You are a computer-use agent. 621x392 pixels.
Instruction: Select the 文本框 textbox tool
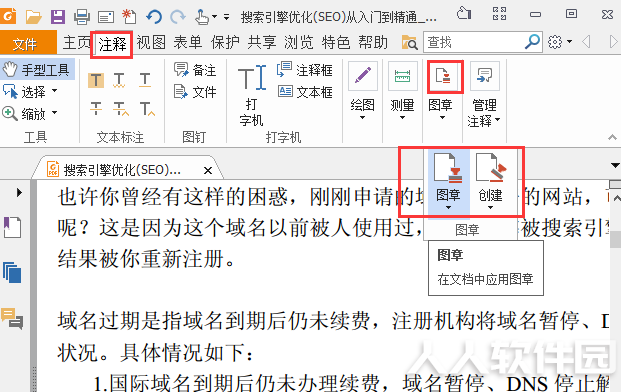click(x=305, y=92)
